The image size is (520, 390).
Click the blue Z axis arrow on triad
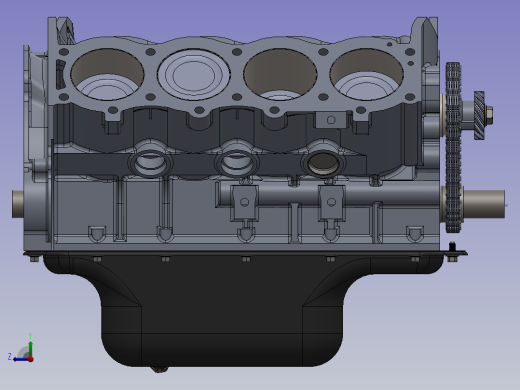pos(21,359)
